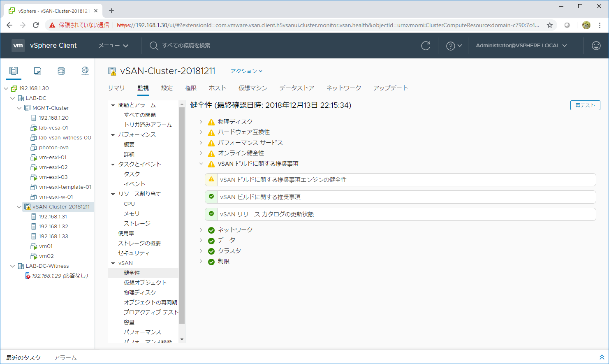
Task: Open Administrator@VSPHERE.LOCAL user menu
Action: tap(521, 46)
